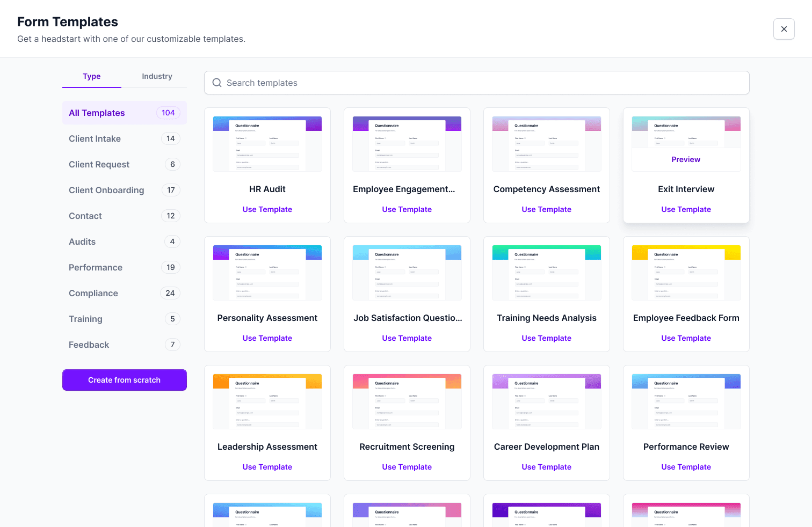Open the Competency Assessment thumbnail
812x527 pixels.
coord(547,144)
